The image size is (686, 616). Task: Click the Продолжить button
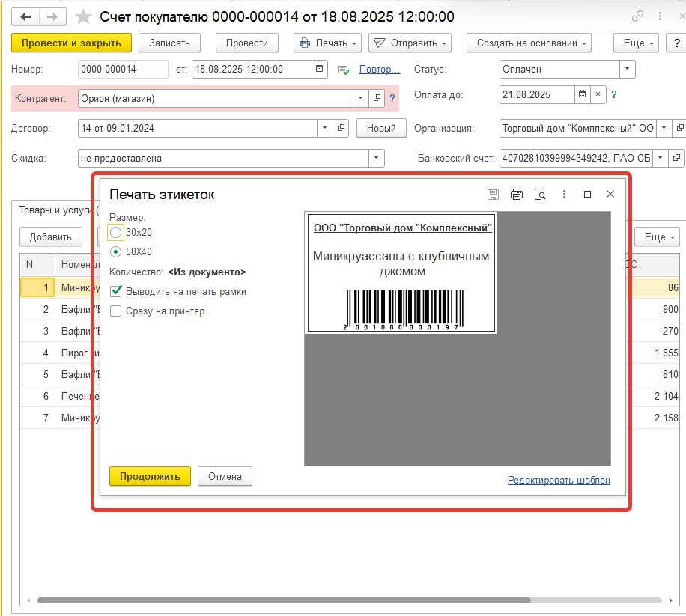pyautogui.click(x=150, y=476)
